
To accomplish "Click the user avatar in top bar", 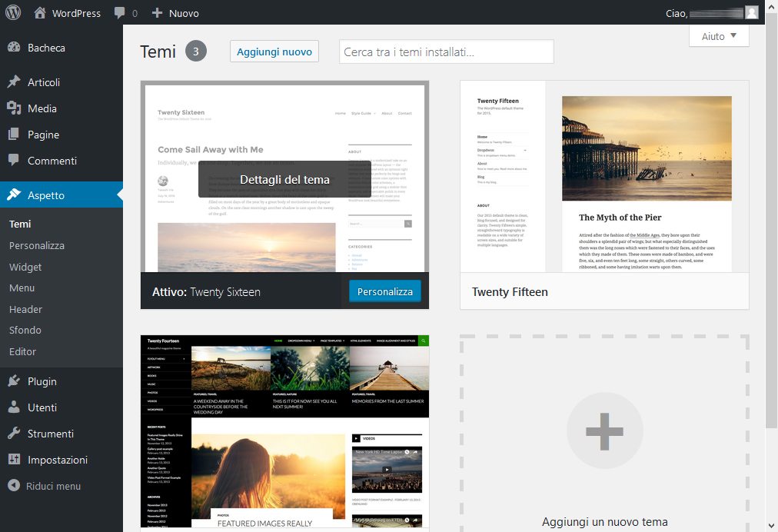I will point(751,13).
